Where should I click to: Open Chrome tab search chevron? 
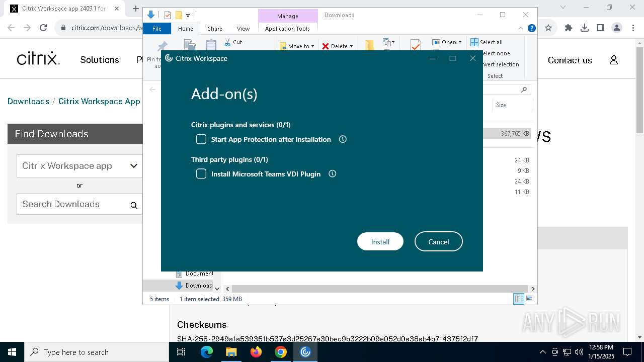point(563,7)
